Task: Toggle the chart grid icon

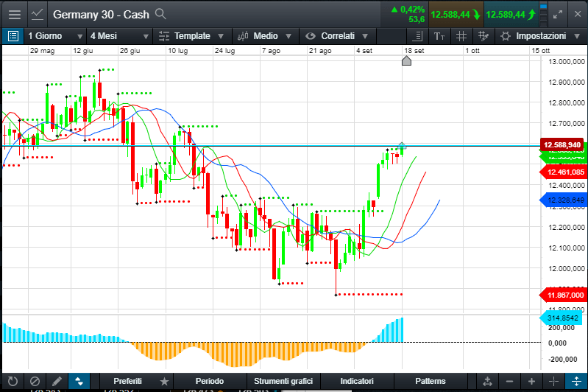Action: click(x=461, y=36)
